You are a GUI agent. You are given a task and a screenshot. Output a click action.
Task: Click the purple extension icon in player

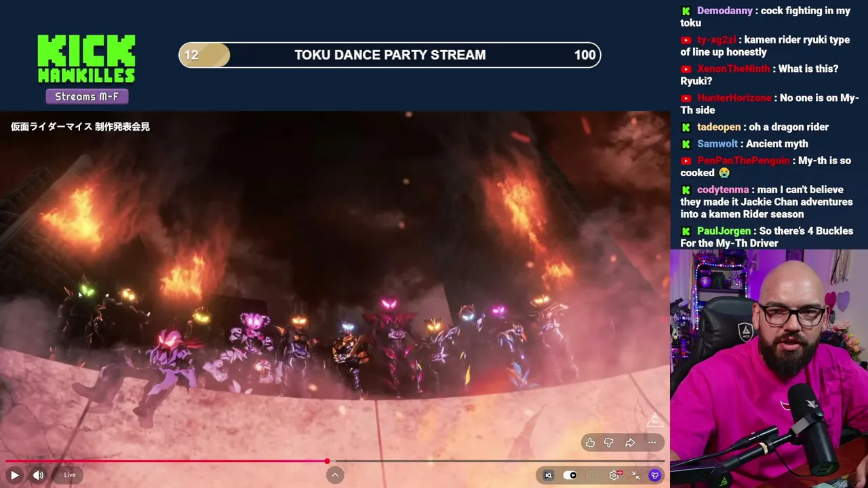click(655, 475)
